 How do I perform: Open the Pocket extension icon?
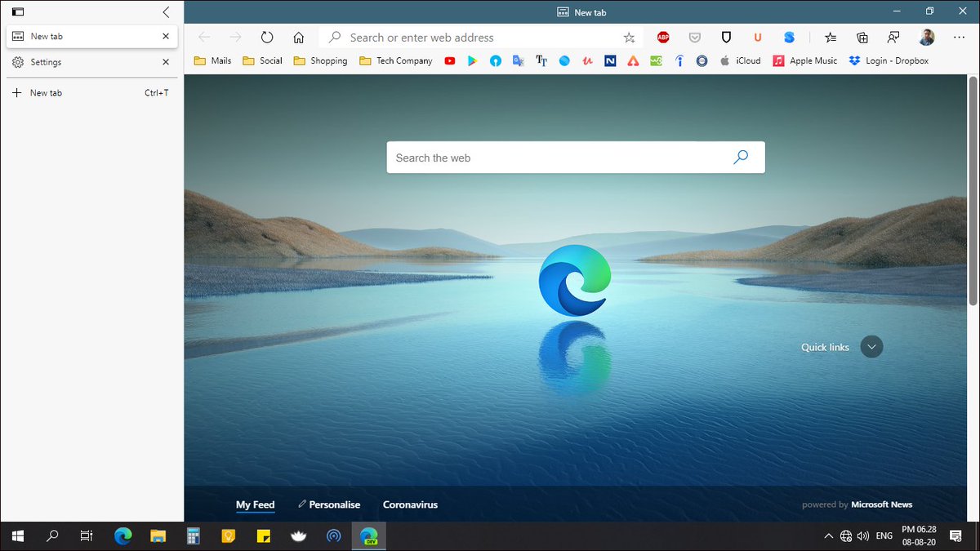pyautogui.click(x=694, y=38)
